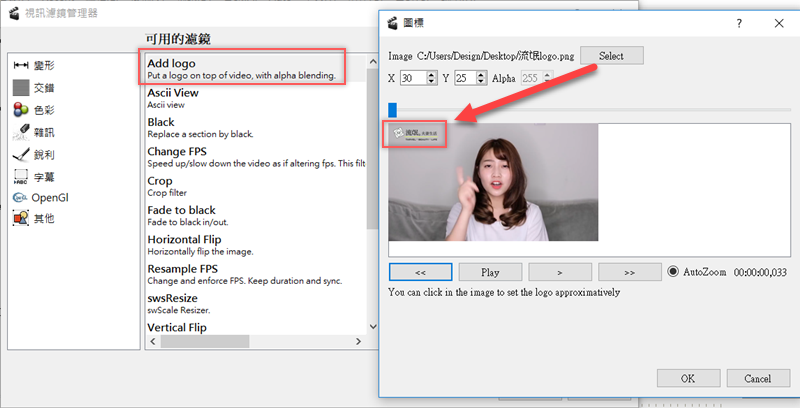The image size is (800, 408).
Task: Click into the Y position field
Action: (465, 78)
